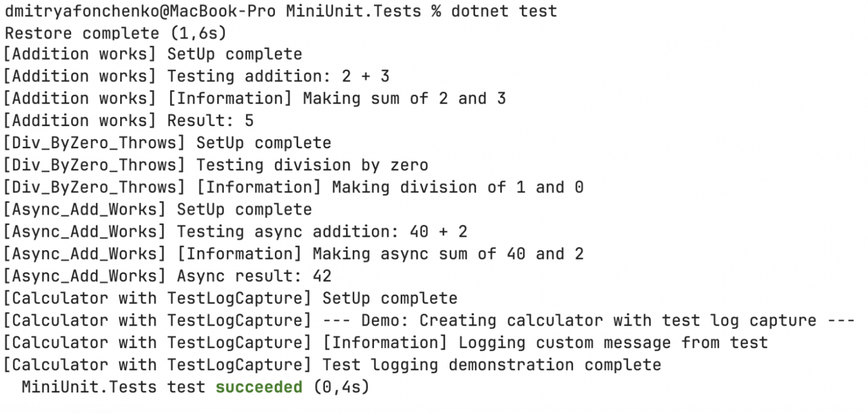Click 'Logging custom message from test' log
Image resolution: width=868 pixels, height=413 pixels.
point(613,343)
